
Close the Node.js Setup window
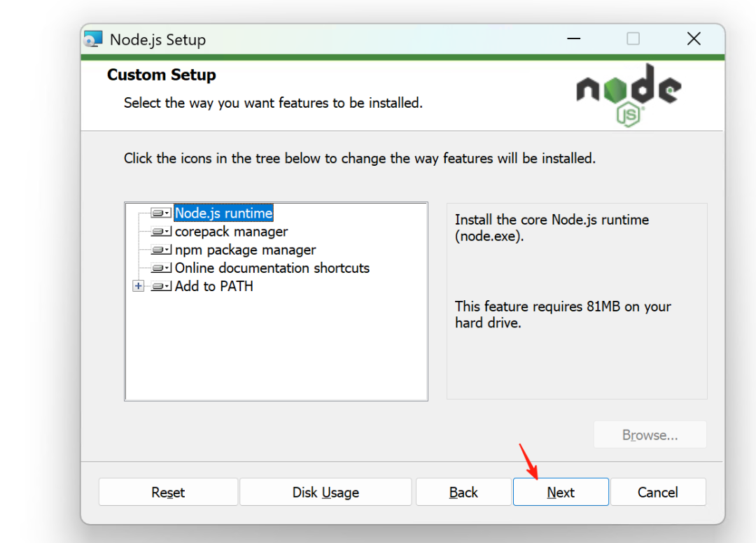click(694, 38)
